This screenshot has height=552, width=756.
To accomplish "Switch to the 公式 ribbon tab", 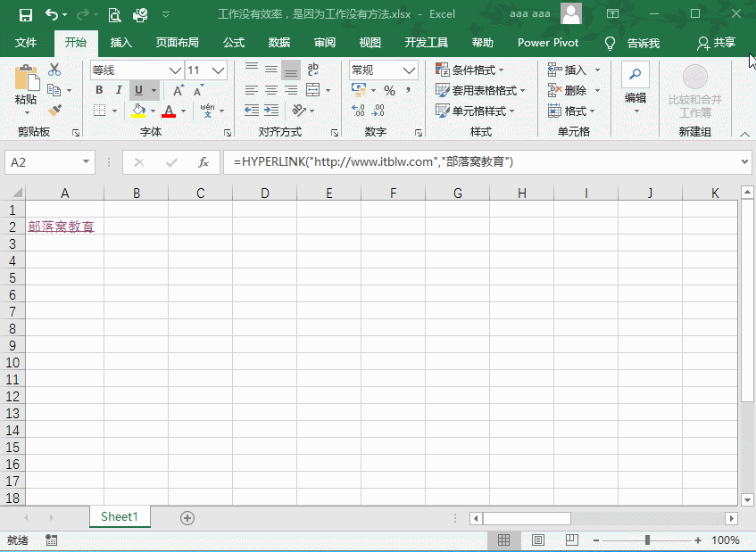I will pos(234,43).
